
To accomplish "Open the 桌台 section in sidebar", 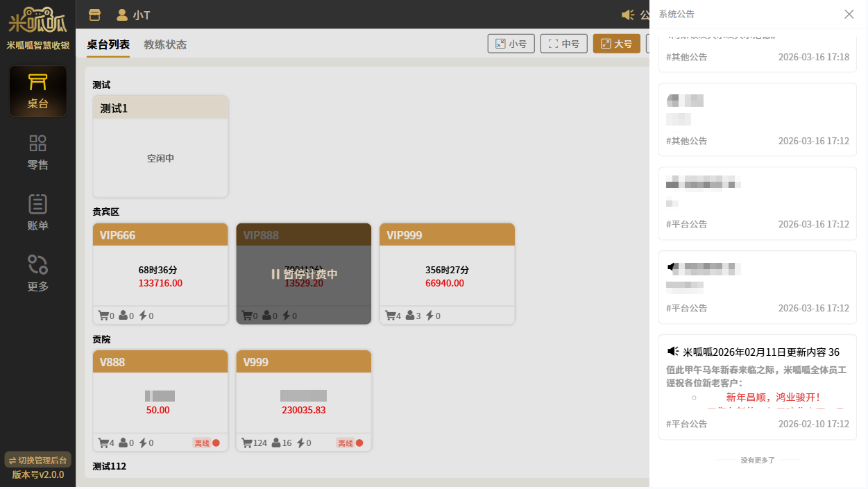I will tap(37, 91).
